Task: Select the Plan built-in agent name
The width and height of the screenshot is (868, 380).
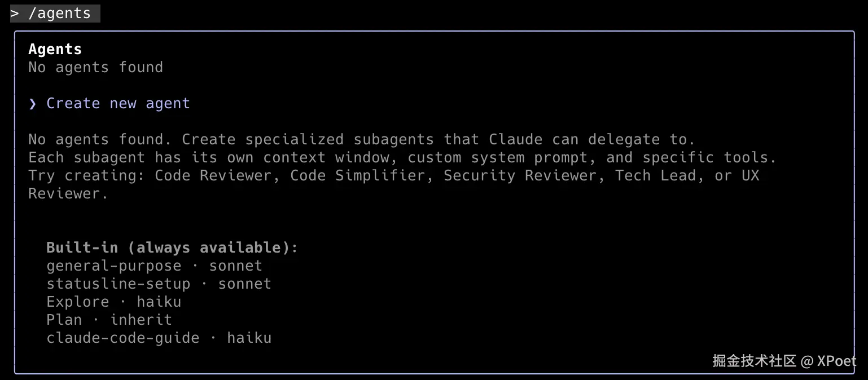Action: (64, 320)
